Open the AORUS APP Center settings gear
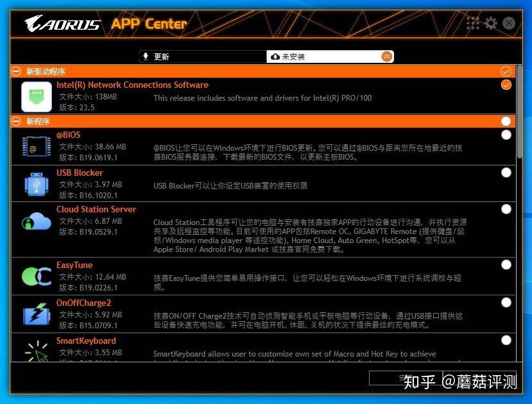Viewport: 532px width, 404px height. click(x=490, y=23)
